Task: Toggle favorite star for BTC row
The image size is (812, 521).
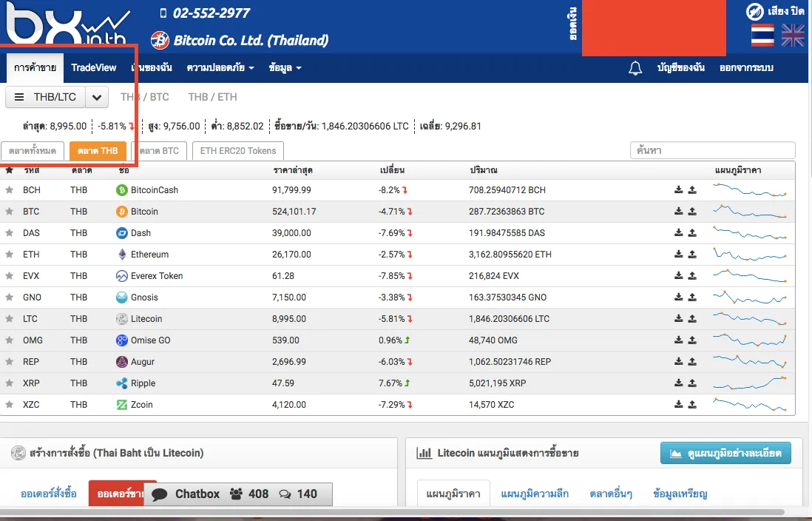Action: (10, 212)
